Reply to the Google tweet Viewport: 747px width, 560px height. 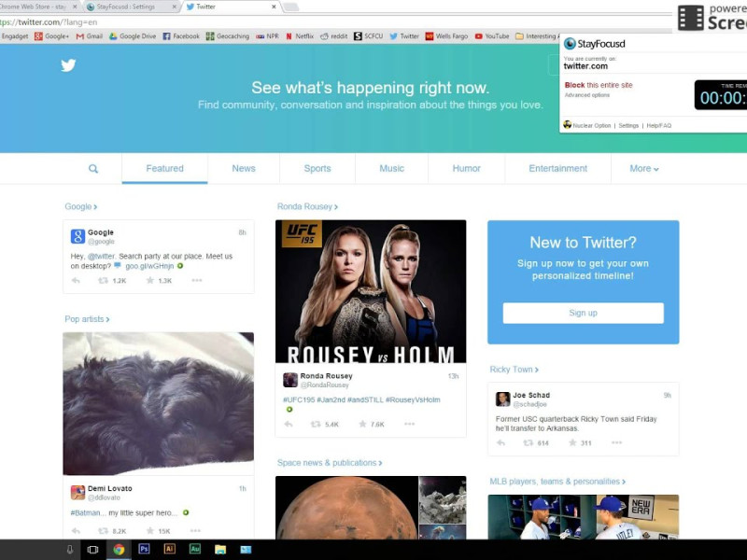coord(76,281)
